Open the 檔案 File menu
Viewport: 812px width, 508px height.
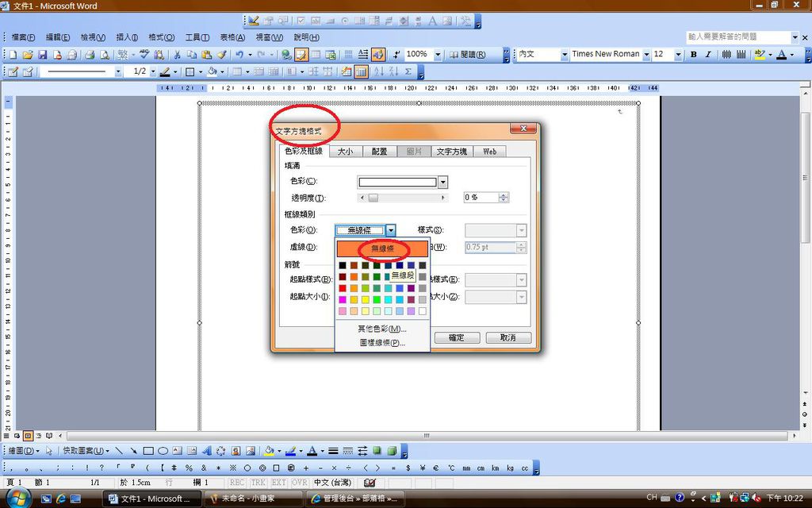click(23, 37)
